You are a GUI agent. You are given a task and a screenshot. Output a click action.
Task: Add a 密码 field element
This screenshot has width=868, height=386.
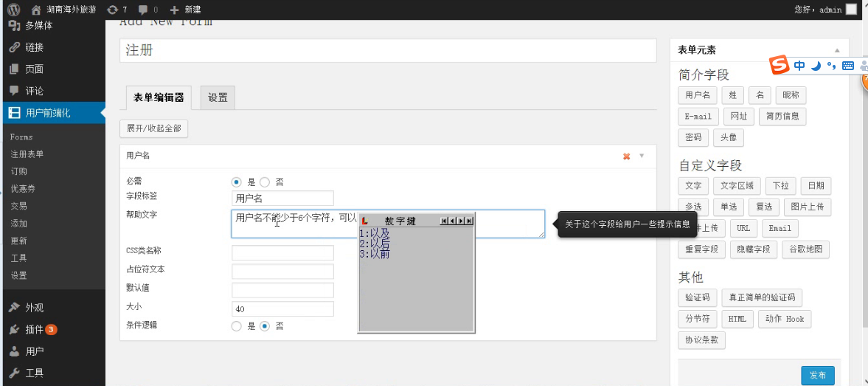tap(693, 137)
